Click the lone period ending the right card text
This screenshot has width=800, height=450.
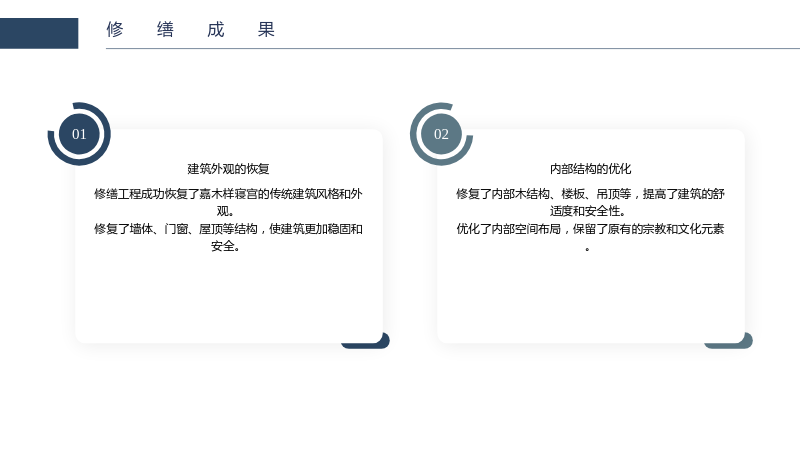coord(587,249)
